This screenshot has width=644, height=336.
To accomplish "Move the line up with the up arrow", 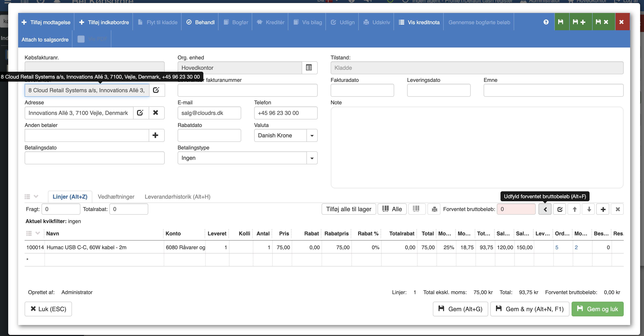I will [x=574, y=209].
